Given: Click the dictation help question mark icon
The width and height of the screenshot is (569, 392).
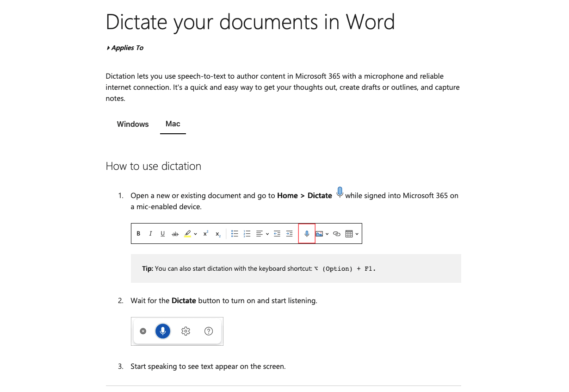Looking at the screenshot, I should 209,331.
